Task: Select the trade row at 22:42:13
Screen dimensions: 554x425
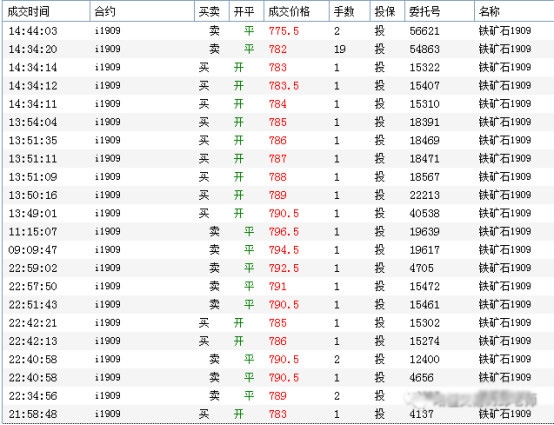Action: pos(278,341)
